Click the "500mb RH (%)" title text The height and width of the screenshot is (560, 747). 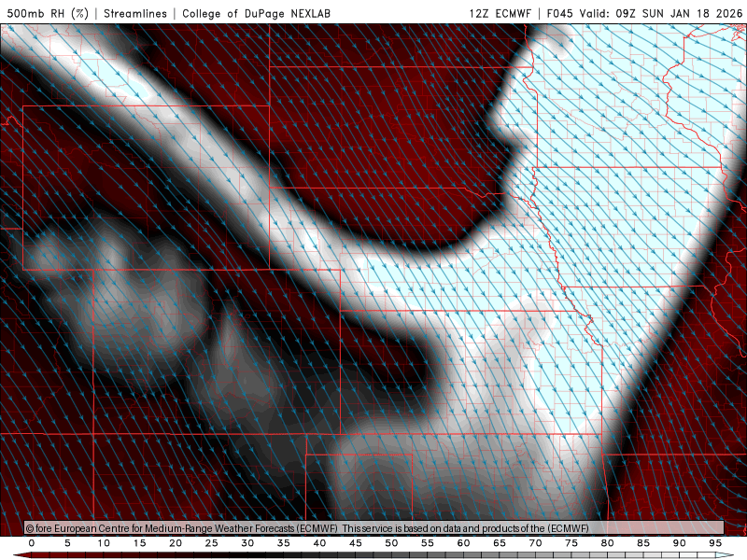pyautogui.click(x=48, y=13)
